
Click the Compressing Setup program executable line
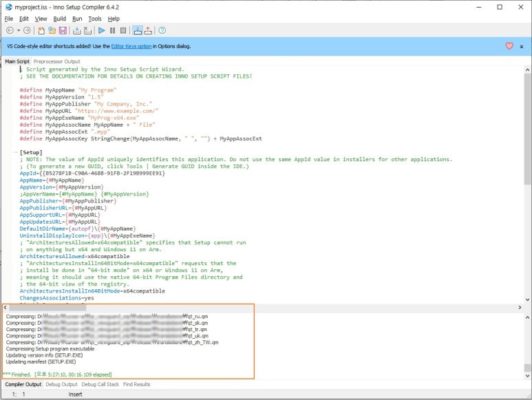[50, 349]
